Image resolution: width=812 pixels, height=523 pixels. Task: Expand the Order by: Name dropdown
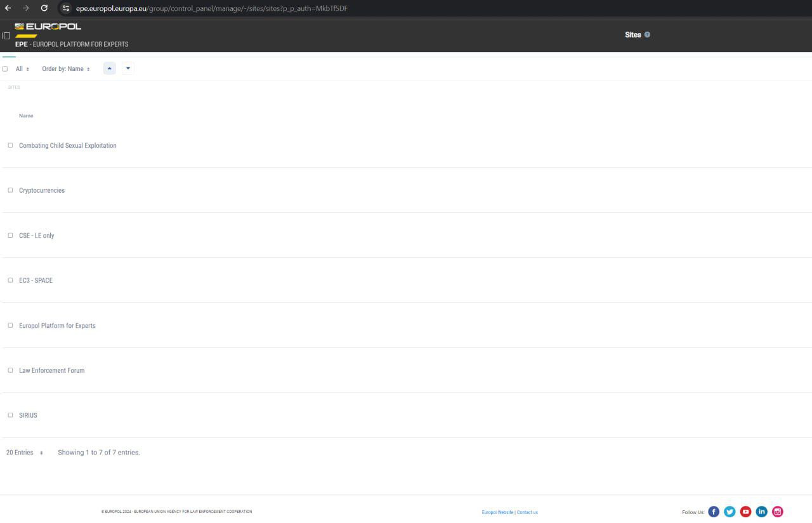pos(66,69)
